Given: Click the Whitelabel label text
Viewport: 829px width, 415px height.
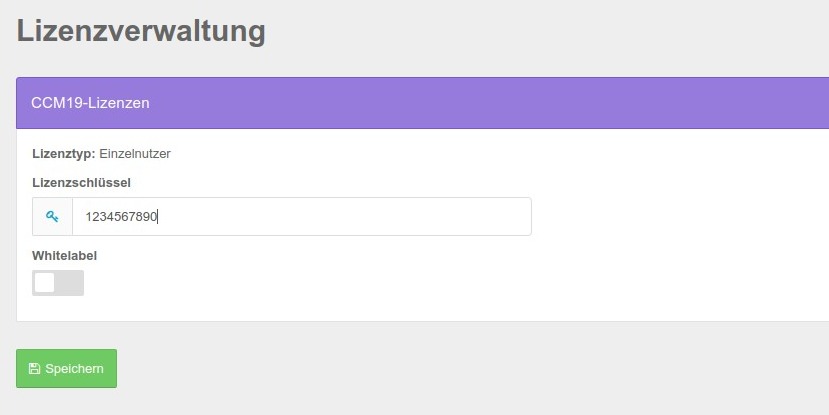Looking at the screenshot, I should coord(64,255).
